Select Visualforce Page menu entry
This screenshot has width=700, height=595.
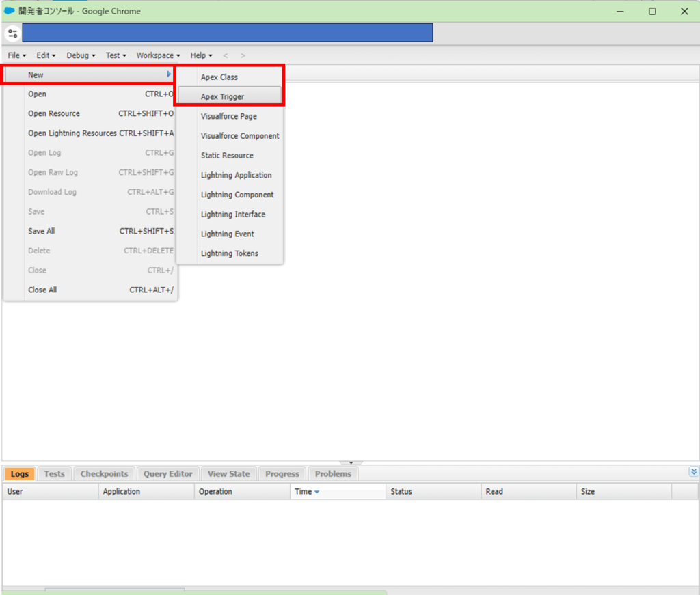pyautogui.click(x=229, y=117)
